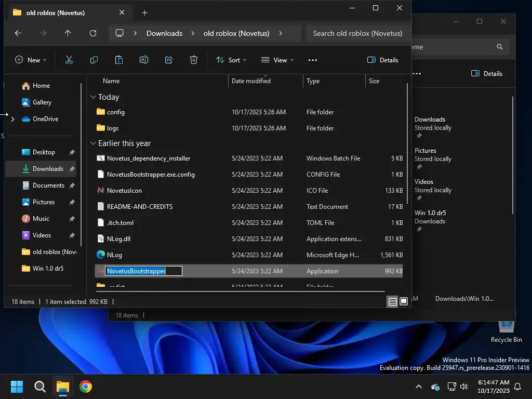
Task: Collapse the Today group
Action: click(94, 97)
